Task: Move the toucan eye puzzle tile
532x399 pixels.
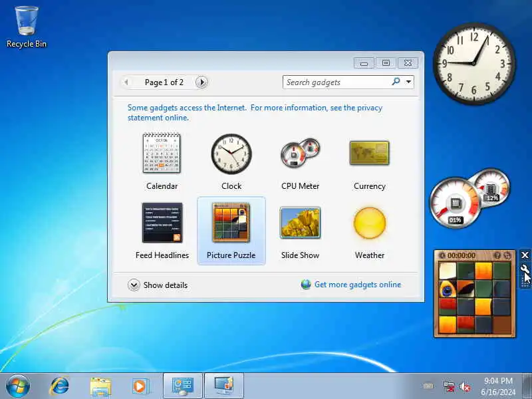Action: pos(448,289)
